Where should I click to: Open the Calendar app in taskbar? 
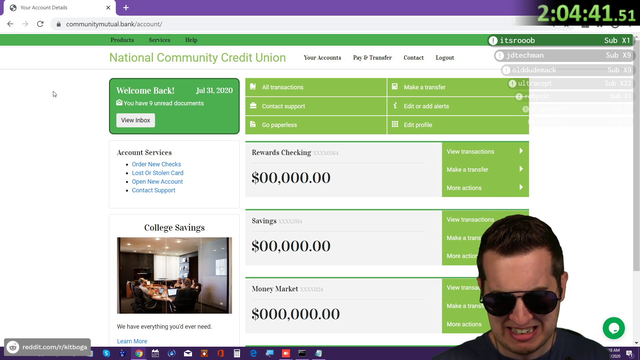pyautogui.click(x=155, y=353)
